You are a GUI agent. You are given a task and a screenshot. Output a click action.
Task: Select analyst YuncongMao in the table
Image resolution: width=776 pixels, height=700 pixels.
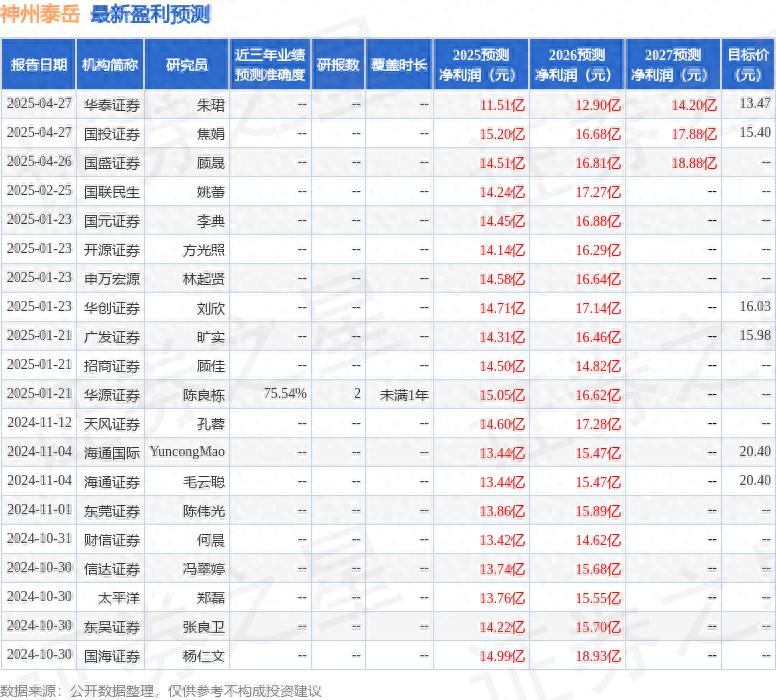pyautogui.click(x=187, y=452)
